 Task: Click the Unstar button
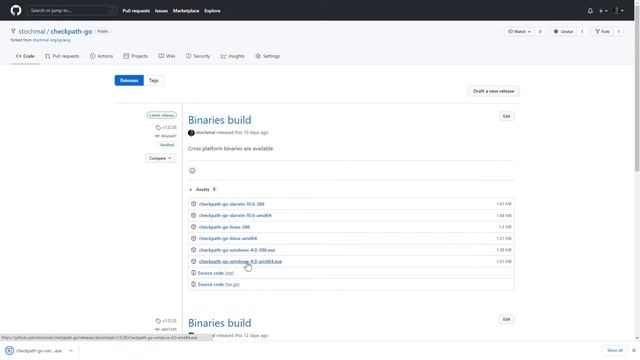click(x=563, y=31)
